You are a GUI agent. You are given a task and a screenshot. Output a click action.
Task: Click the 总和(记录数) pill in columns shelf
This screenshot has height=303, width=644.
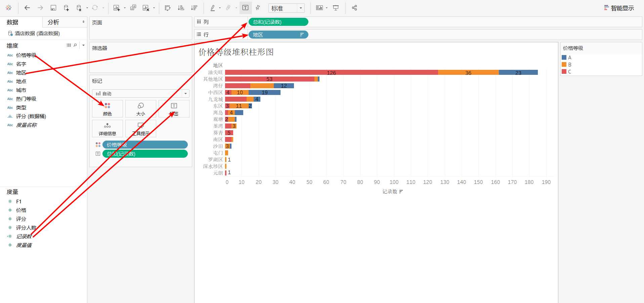pyautogui.click(x=278, y=22)
